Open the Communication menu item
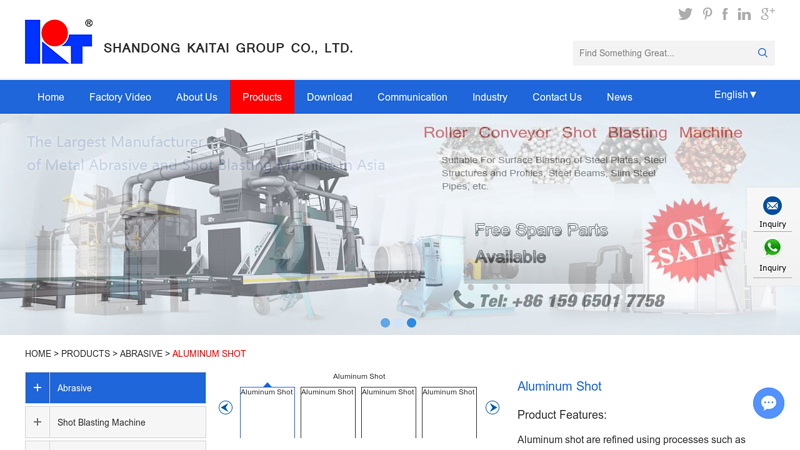Viewport: 800px width, 450px height. tap(412, 97)
